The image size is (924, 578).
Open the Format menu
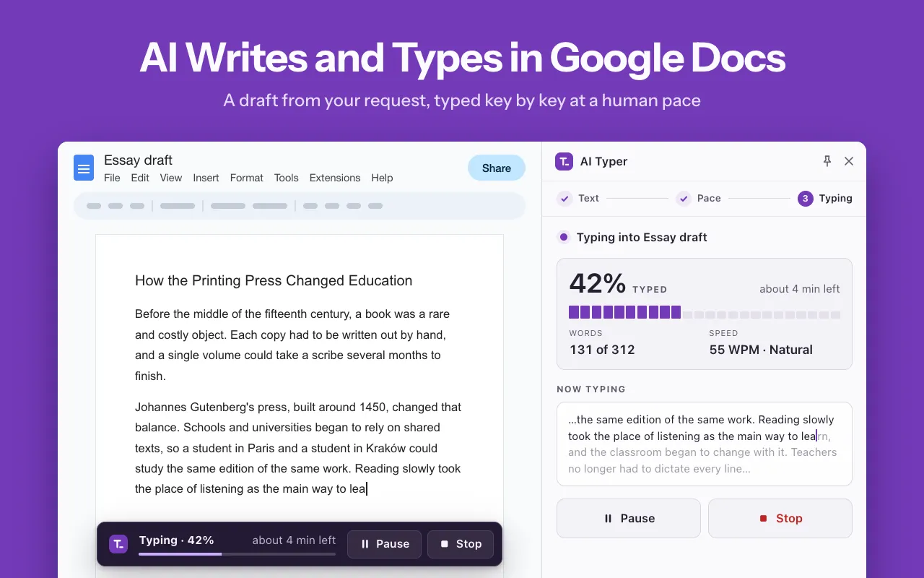coord(247,178)
